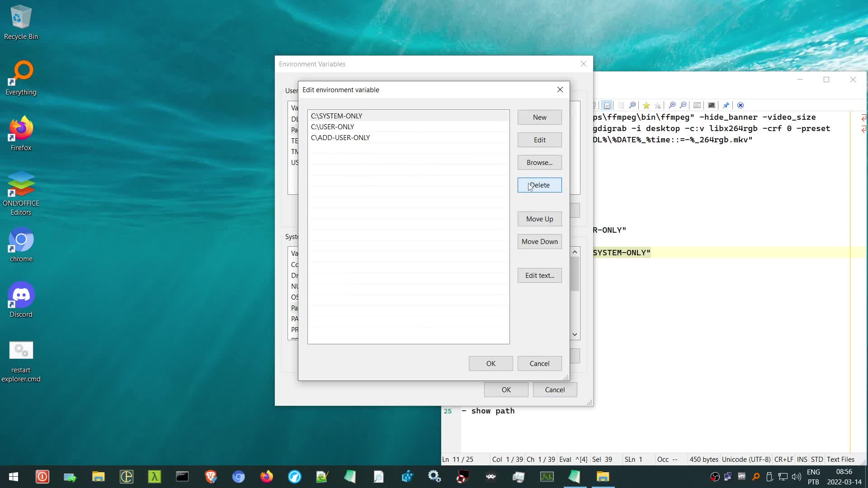Click the New button to add a path

click(539, 117)
